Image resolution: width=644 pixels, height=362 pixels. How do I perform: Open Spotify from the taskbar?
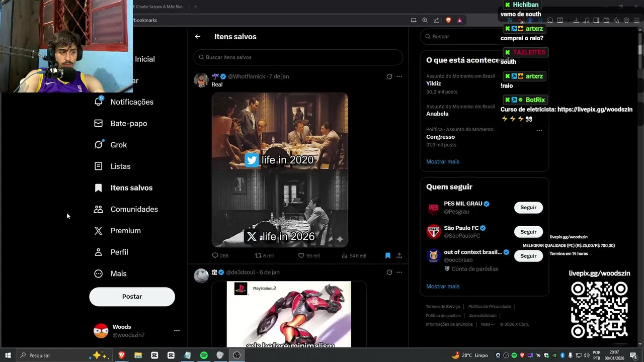pyautogui.click(x=204, y=355)
